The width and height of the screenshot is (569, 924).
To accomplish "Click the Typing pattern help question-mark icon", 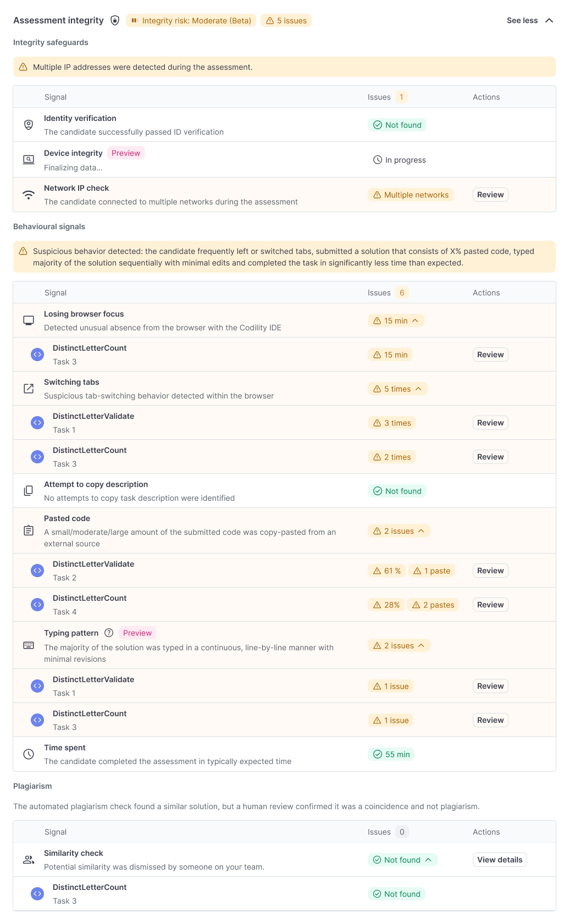I will pos(109,633).
